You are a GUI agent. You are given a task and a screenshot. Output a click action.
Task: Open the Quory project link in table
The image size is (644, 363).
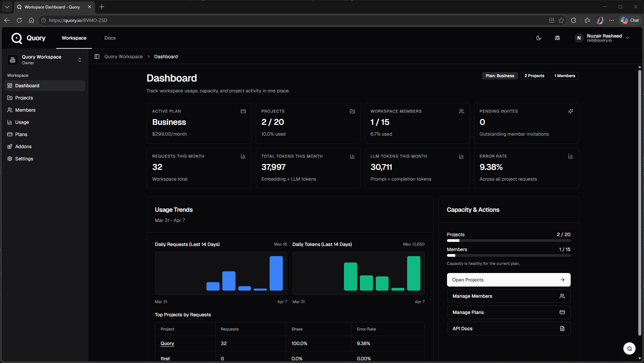pyautogui.click(x=167, y=343)
